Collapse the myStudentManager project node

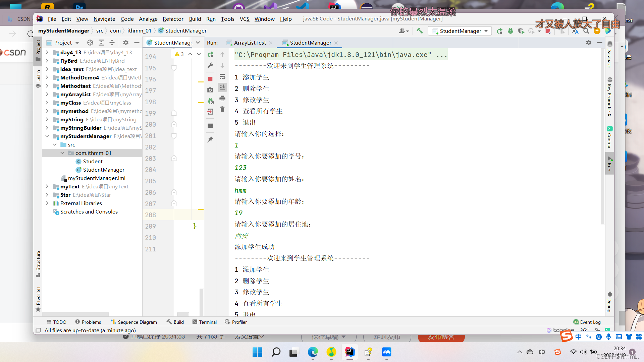pos(47,136)
